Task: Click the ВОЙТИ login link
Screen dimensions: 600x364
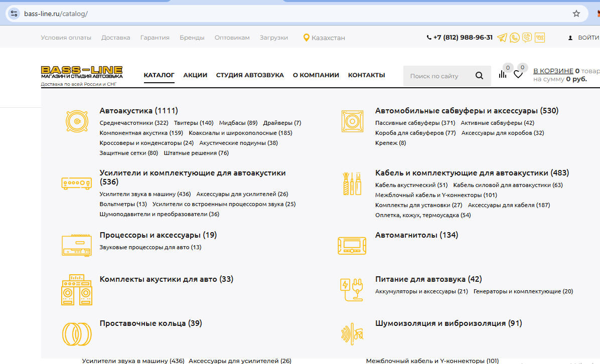Action: tap(588, 38)
